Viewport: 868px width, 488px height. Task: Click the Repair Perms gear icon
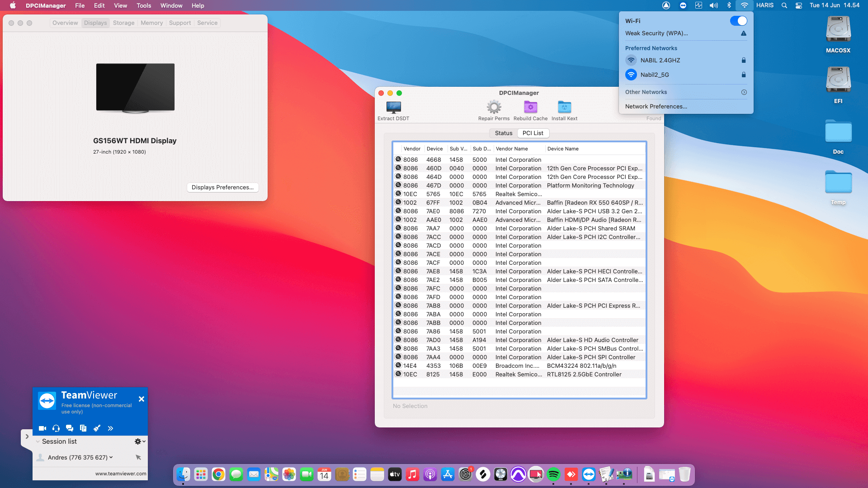point(494,108)
